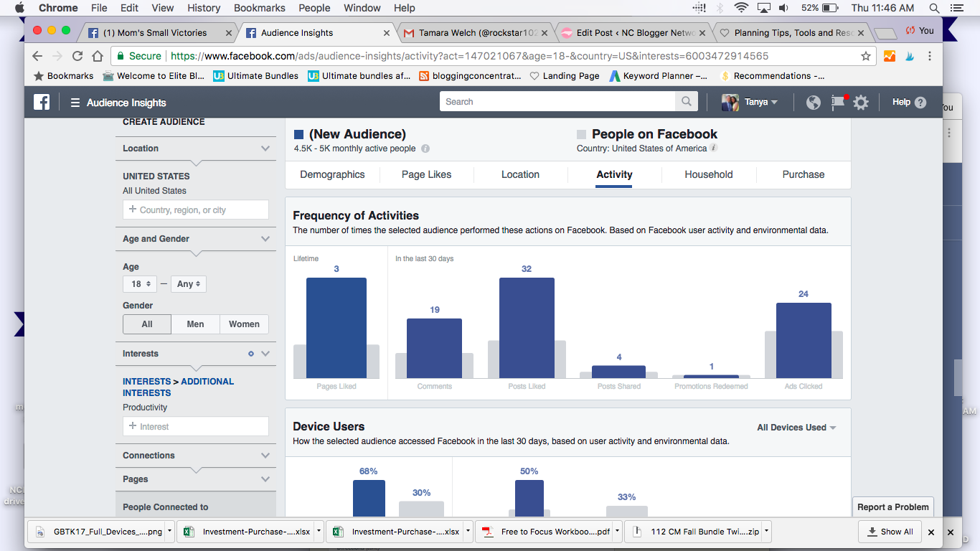Select Women gender option
The height and width of the screenshot is (551, 980).
coord(244,324)
